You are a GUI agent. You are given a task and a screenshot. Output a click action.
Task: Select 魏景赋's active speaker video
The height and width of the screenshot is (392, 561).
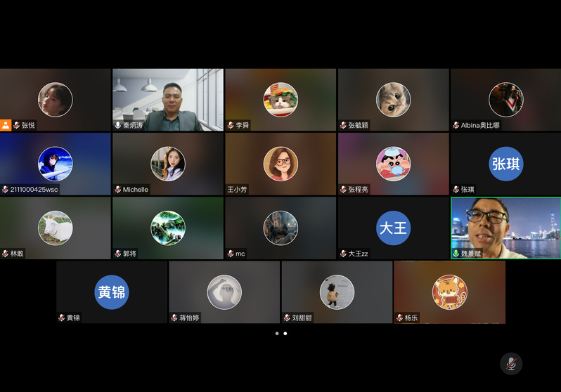[x=505, y=226]
